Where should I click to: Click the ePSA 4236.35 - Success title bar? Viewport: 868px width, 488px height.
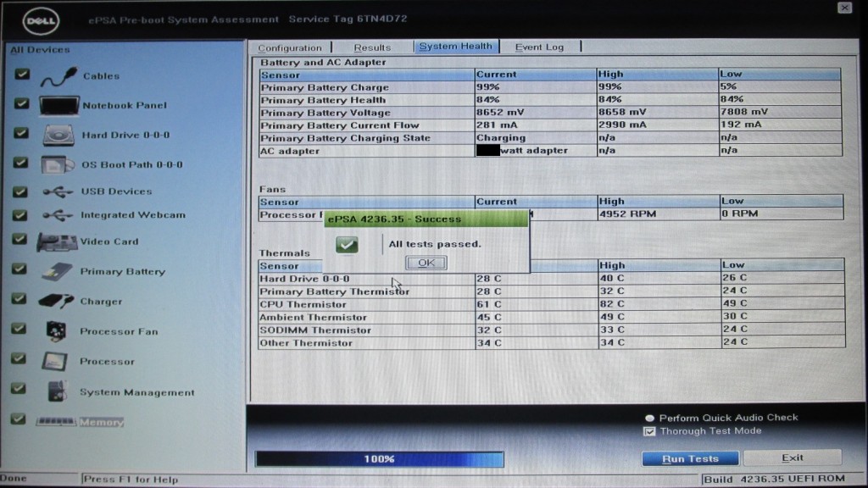[x=426, y=219]
